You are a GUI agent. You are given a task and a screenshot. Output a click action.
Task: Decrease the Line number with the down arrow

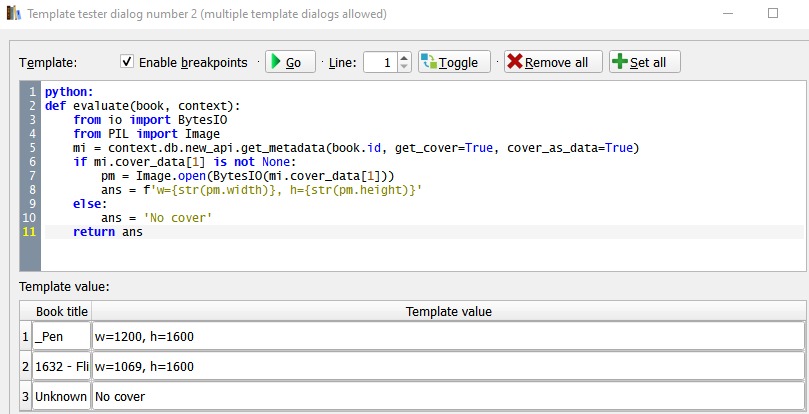(404, 67)
